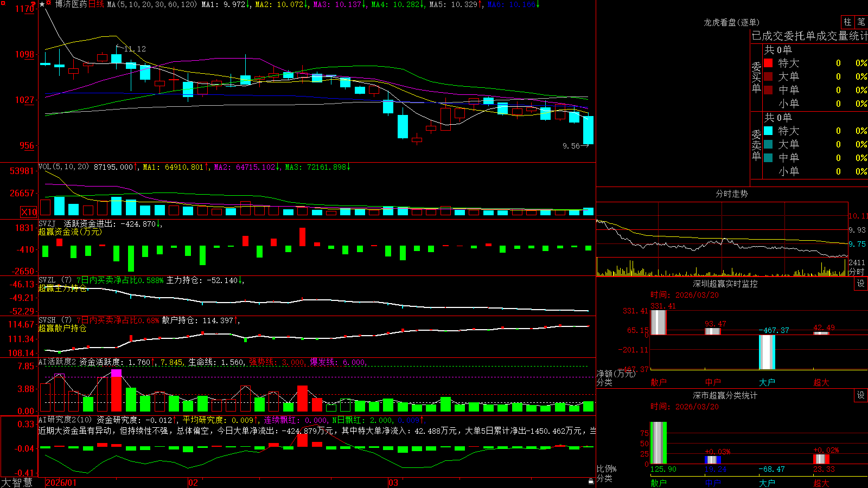Click the 03 month marker on timeline
Viewport: 868px width, 488px height.
[x=393, y=483]
